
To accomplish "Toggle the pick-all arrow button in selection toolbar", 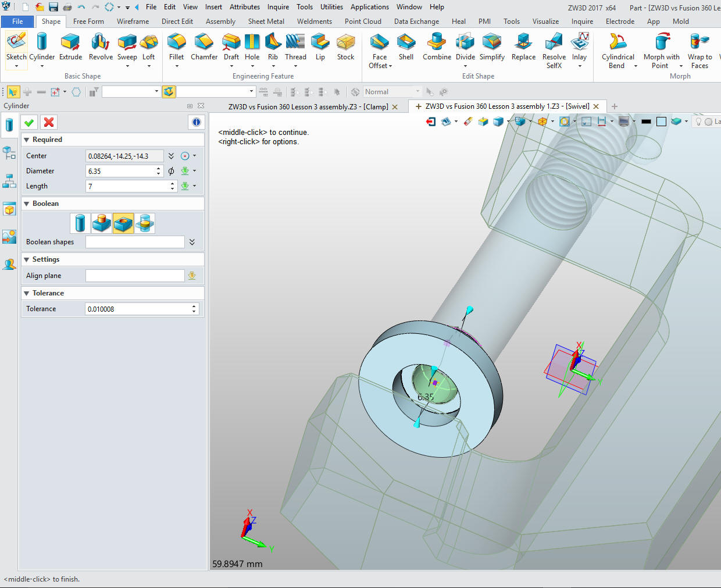I will (x=13, y=92).
